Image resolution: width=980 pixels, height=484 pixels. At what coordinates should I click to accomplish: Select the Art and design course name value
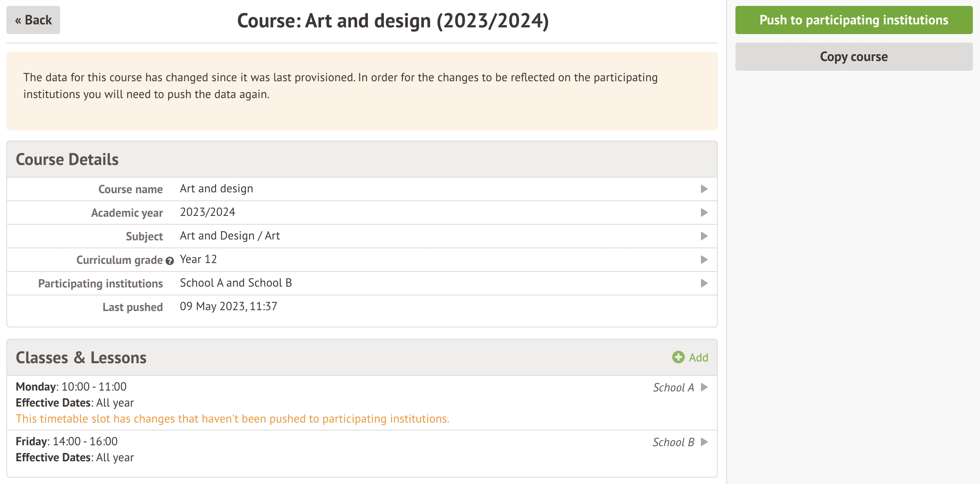pyautogui.click(x=216, y=189)
